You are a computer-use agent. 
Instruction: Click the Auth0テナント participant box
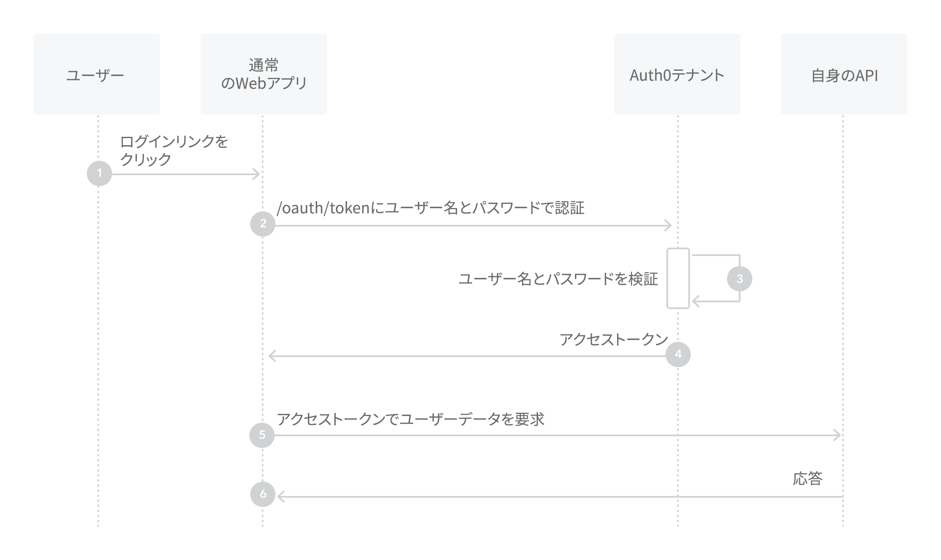pos(677,74)
